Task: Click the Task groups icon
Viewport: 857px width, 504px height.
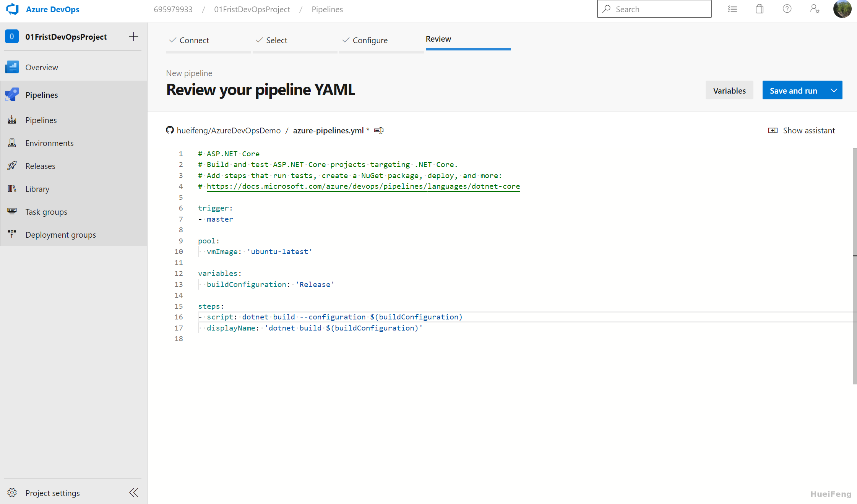Action: (x=12, y=211)
